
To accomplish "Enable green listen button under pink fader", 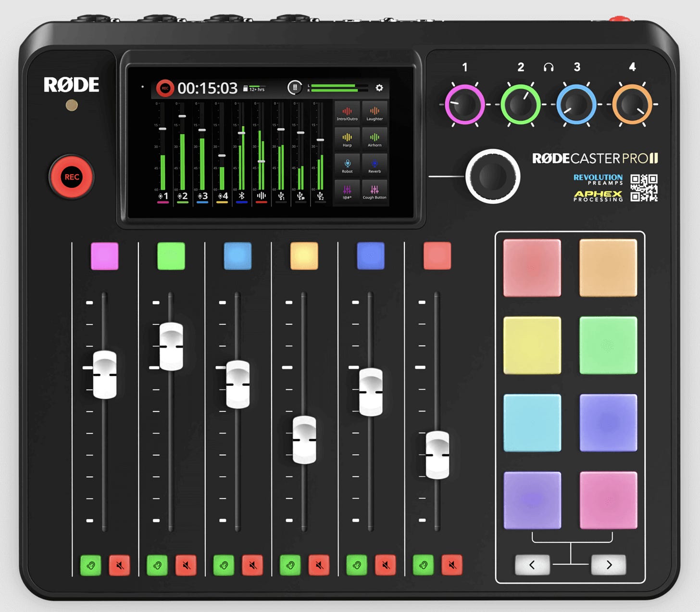I will [90, 565].
